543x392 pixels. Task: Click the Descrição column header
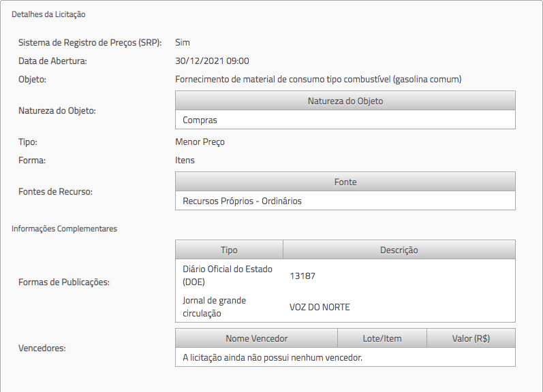point(399,250)
